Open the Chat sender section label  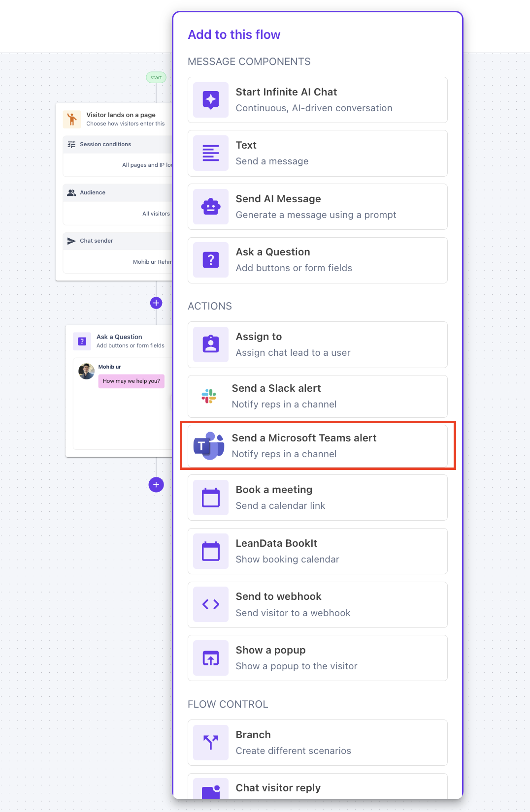pos(97,241)
